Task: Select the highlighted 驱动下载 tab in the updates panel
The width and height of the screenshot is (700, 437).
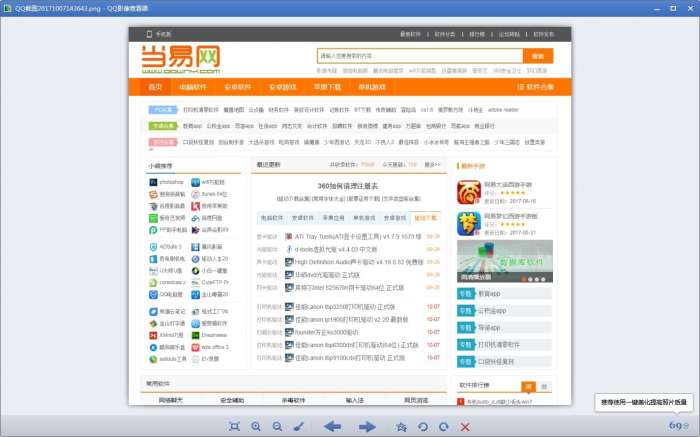Action: pyautogui.click(x=425, y=218)
